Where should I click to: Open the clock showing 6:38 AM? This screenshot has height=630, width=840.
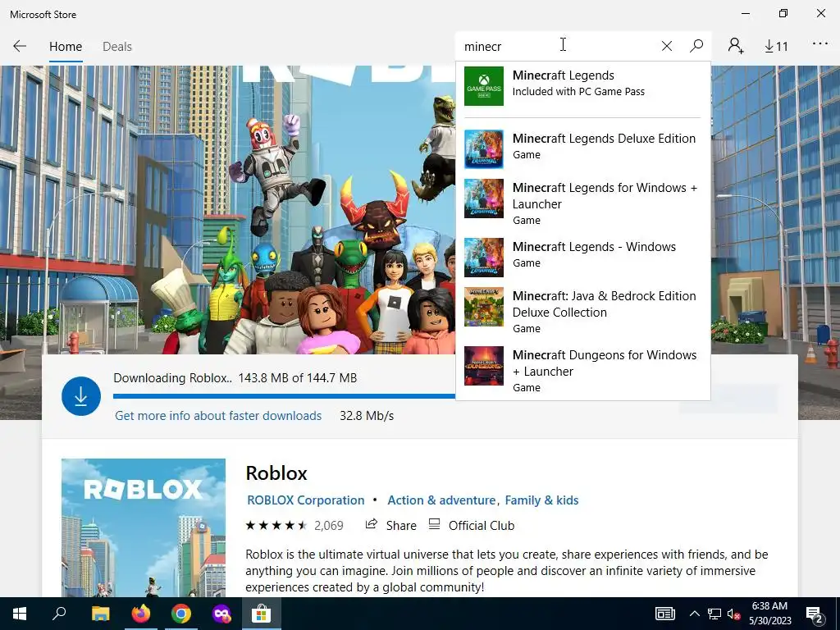tap(769, 614)
